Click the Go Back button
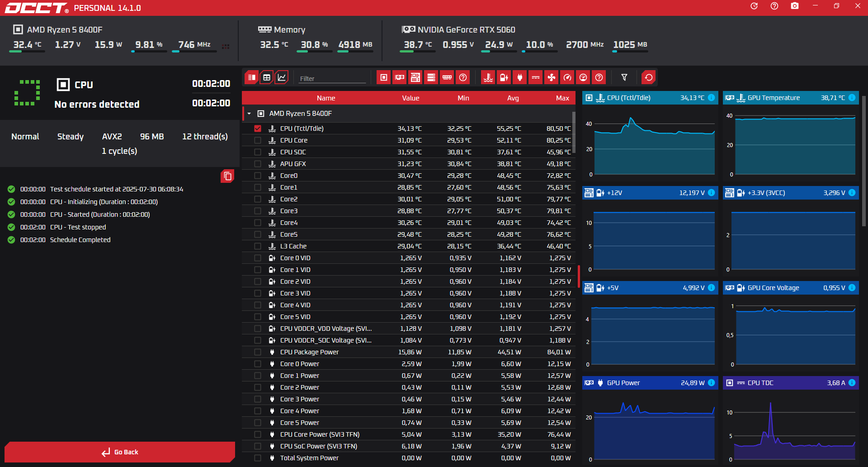The image size is (868, 467). 120,452
